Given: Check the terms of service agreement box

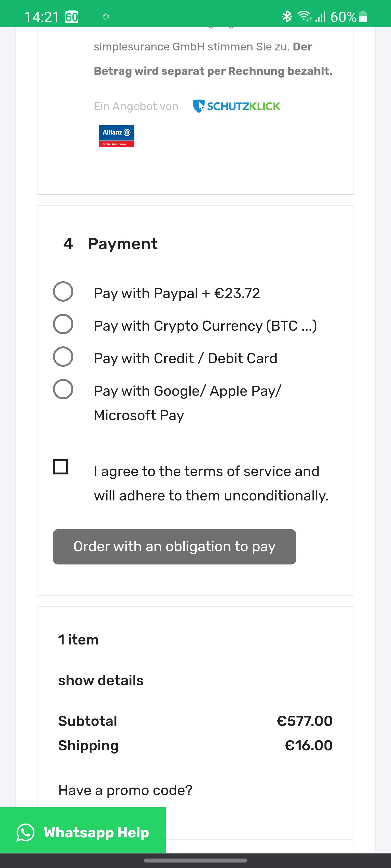Looking at the screenshot, I should point(61,467).
